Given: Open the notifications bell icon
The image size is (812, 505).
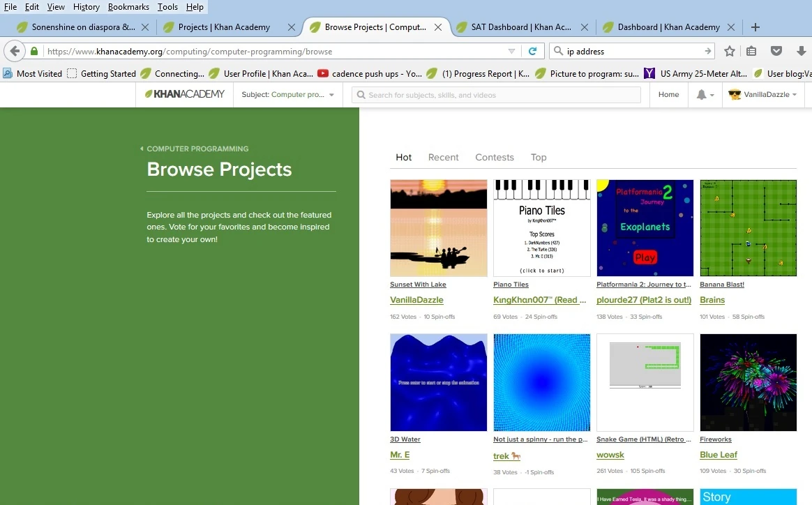Looking at the screenshot, I should pyautogui.click(x=701, y=95).
